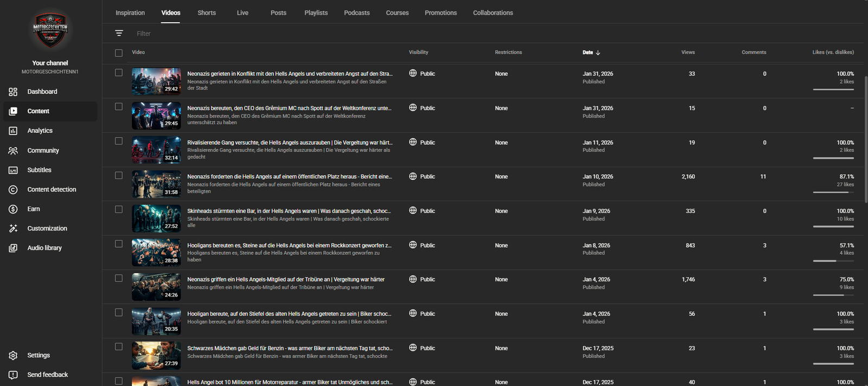Open the Content detection copyright icon
This screenshot has height=386, width=868.
(13, 190)
